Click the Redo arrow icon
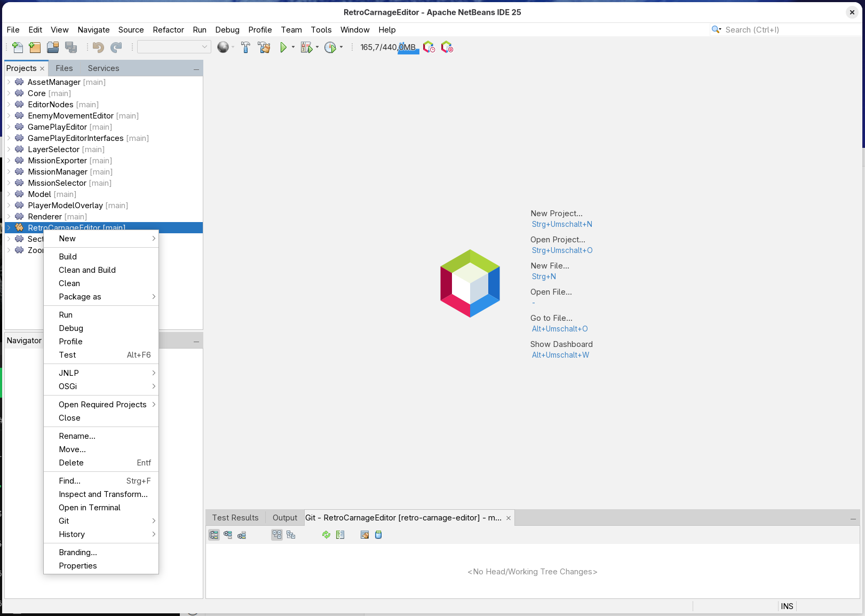 tap(116, 48)
